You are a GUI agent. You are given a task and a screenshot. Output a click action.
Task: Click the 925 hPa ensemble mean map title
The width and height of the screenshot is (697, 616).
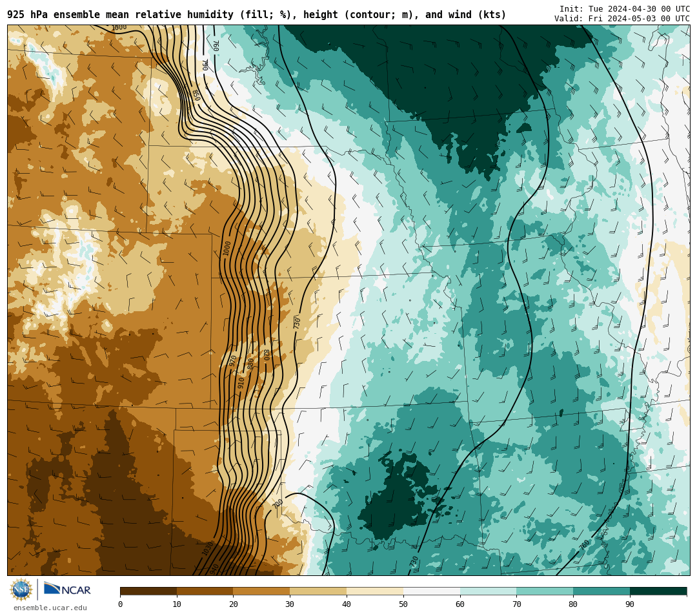tap(256, 15)
